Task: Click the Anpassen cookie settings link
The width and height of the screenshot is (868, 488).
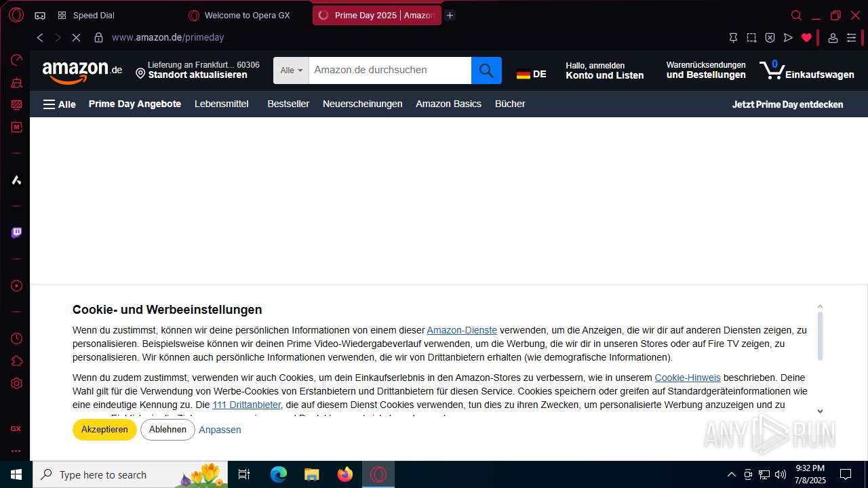Action: coord(220,430)
